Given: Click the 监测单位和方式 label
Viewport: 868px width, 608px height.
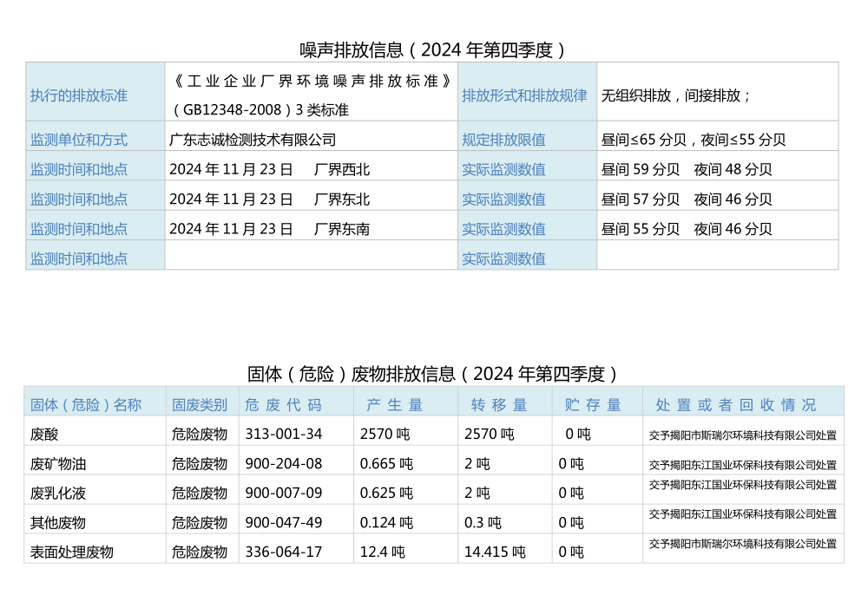Looking at the screenshot, I should (79, 140).
